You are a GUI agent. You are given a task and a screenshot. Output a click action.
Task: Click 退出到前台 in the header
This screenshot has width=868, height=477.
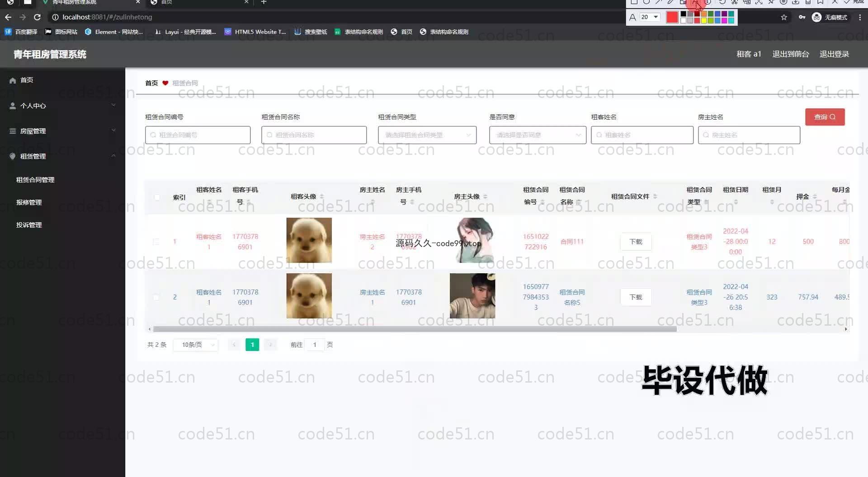[790, 54]
